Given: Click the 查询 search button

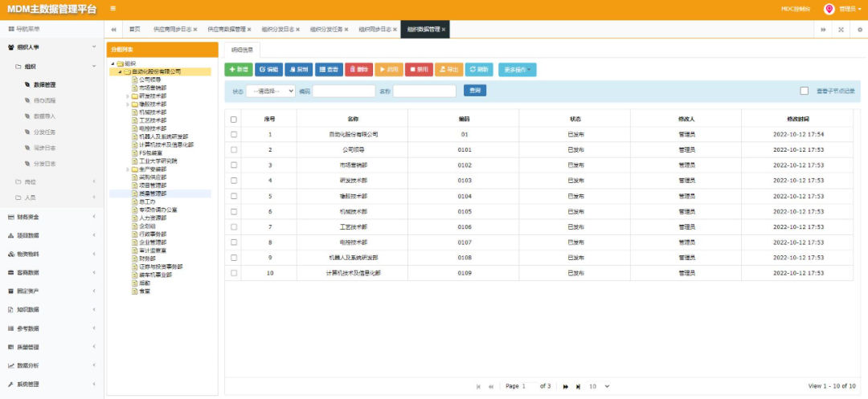Looking at the screenshot, I should tap(475, 91).
